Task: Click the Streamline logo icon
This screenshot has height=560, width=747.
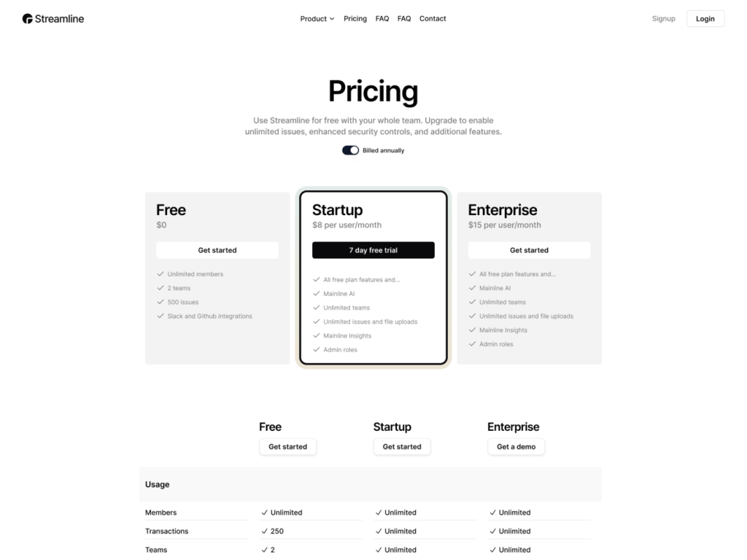Action: 28,18
